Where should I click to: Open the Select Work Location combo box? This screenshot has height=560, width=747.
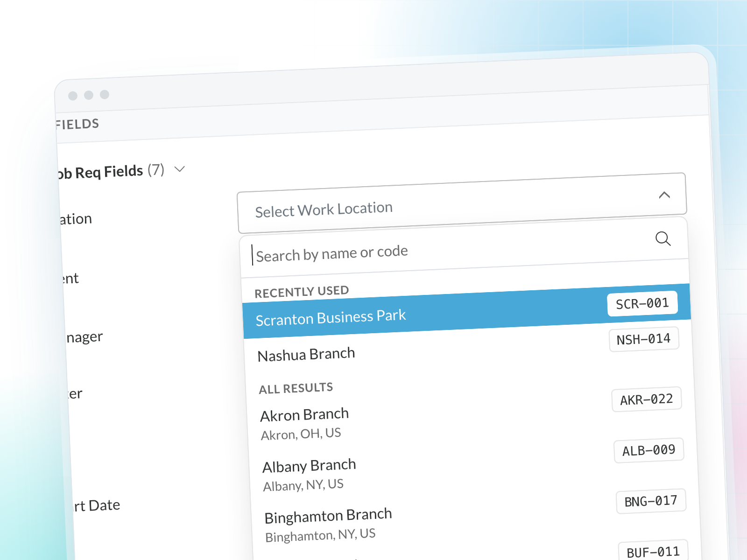pos(462,203)
